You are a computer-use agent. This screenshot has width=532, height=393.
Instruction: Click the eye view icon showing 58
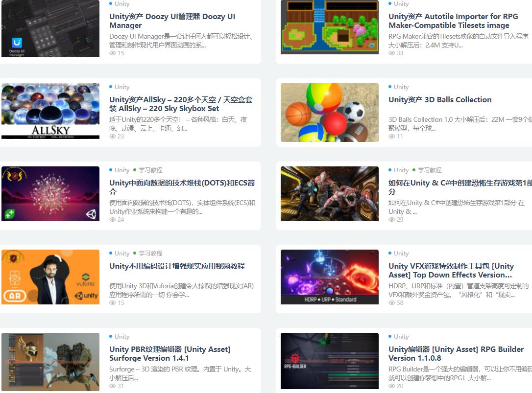coord(392,303)
